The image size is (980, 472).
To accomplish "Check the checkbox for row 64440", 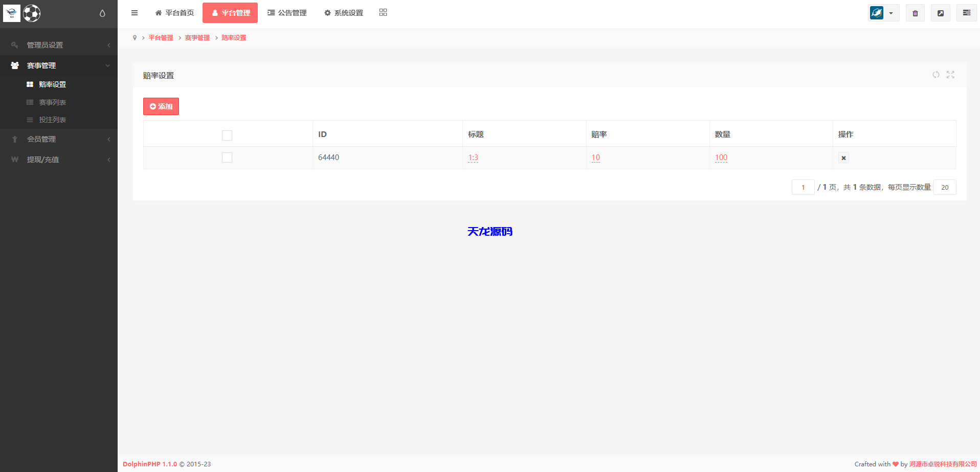I will pos(227,158).
